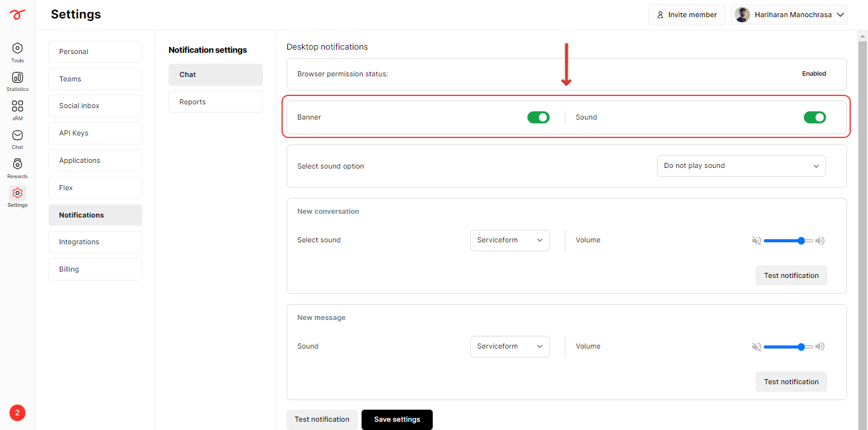This screenshot has width=868, height=430.
Task: Switch to the Reports notification settings tab
Action: click(215, 102)
